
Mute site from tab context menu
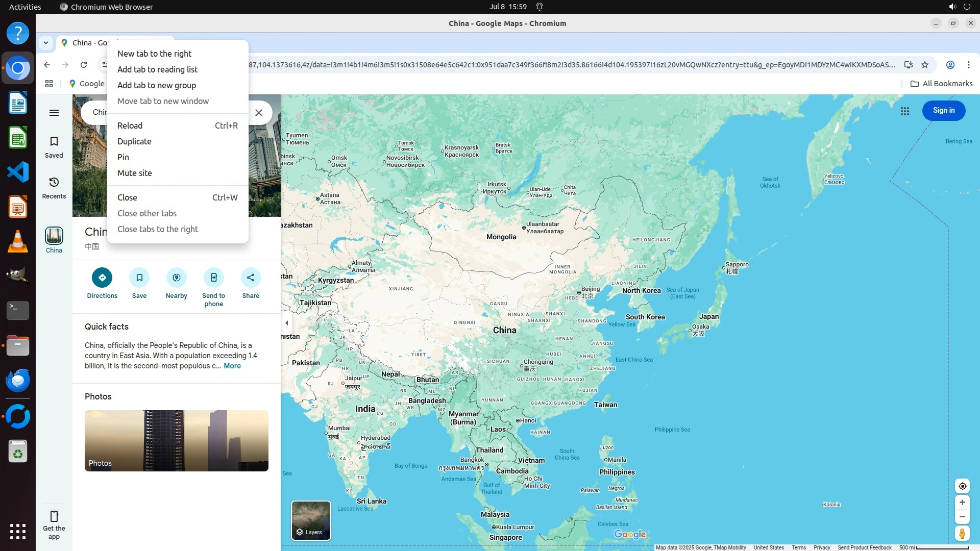point(135,173)
